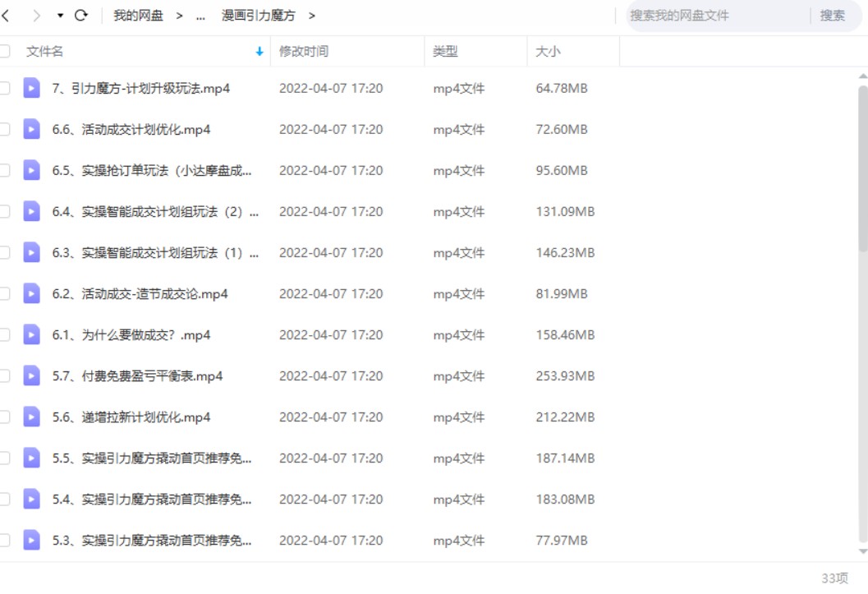Screen dimensions: 868x594
Task: Check the box for 5.6、递增拉新计划优化.mp4
Action: 4,417
